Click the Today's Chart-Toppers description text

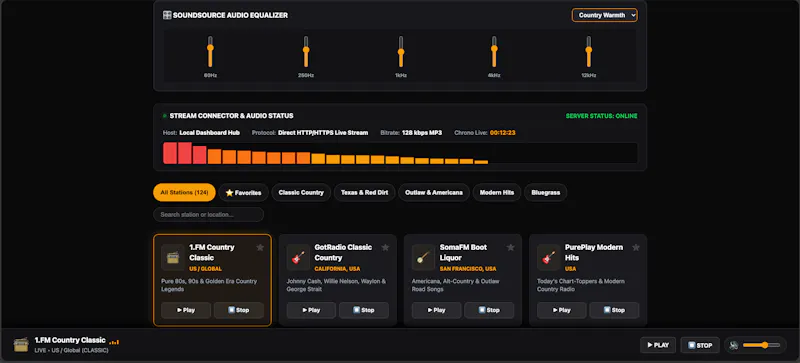(x=581, y=285)
